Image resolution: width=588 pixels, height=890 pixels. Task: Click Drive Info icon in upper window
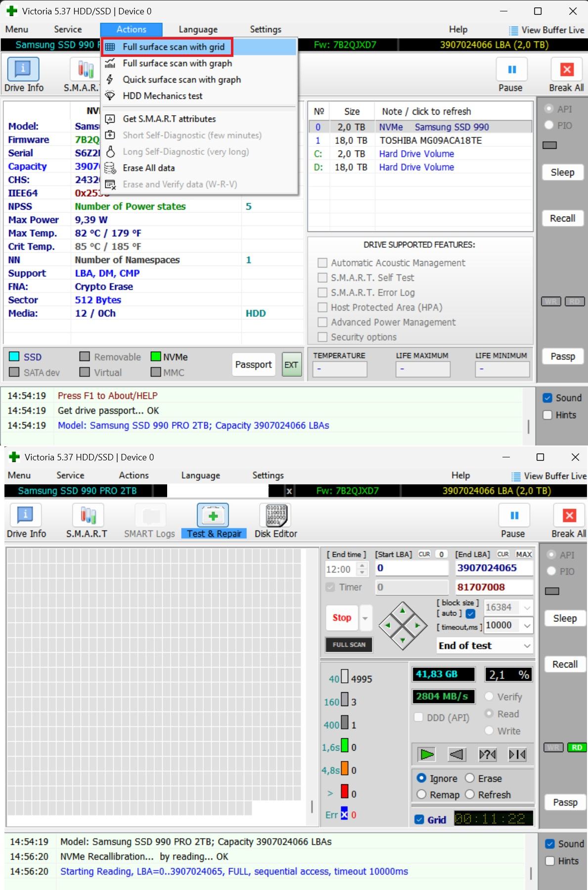(x=23, y=69)
